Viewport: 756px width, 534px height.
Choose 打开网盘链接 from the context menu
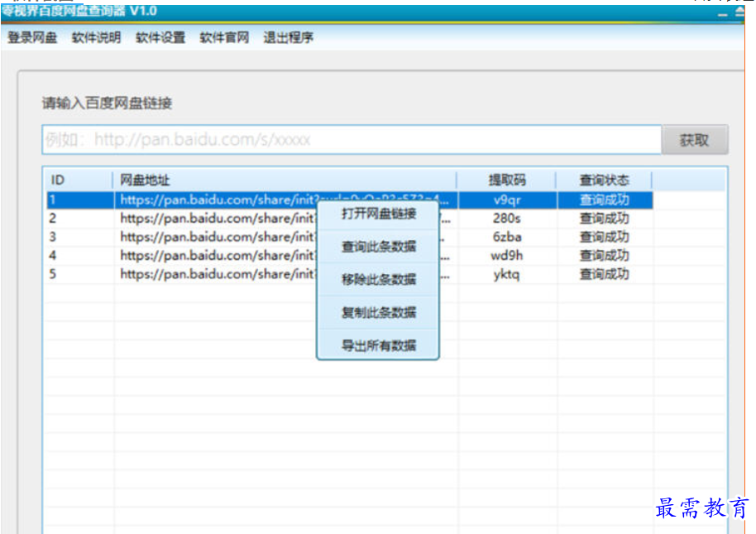pos(379,214)
